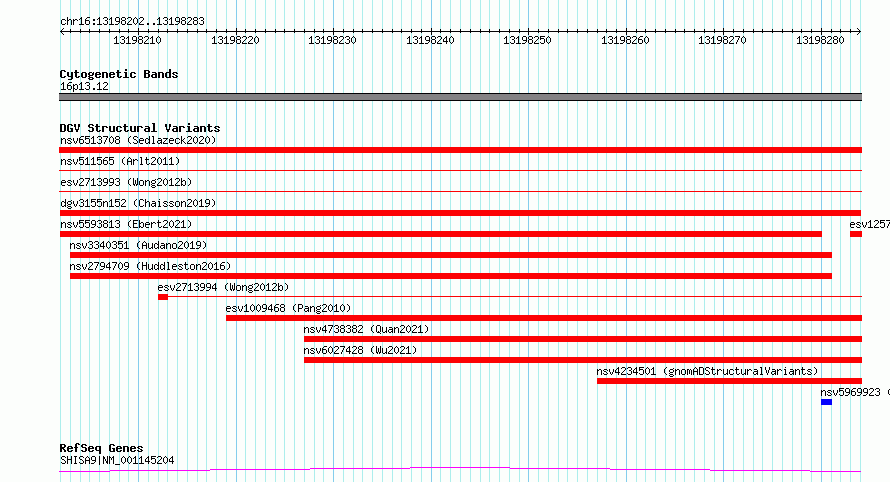Click the right arrowhead of the ruler

pyautogui.click(x=859, y=32)
